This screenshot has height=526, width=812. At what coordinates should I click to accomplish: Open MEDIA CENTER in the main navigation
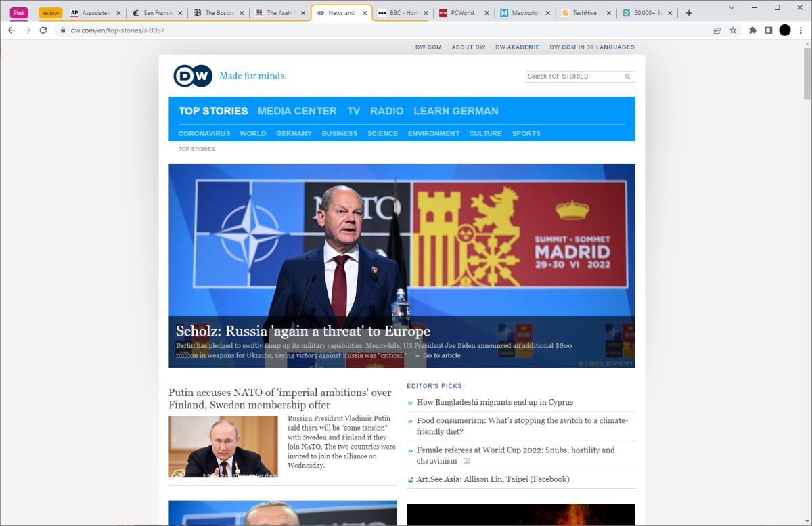[297, 111]
